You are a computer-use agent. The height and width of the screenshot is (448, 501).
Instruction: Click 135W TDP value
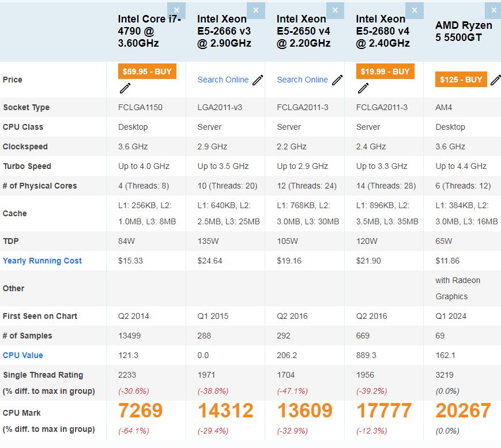[208, 241]
